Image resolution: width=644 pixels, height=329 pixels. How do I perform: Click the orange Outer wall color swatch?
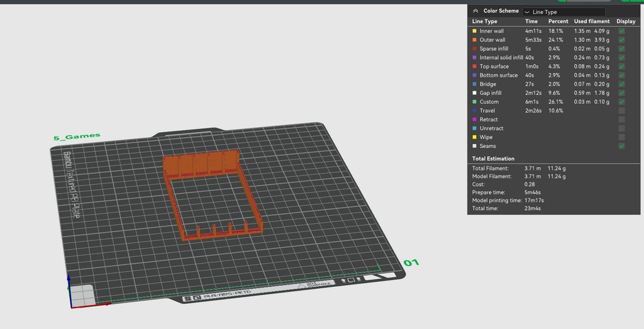pos(474,40)
